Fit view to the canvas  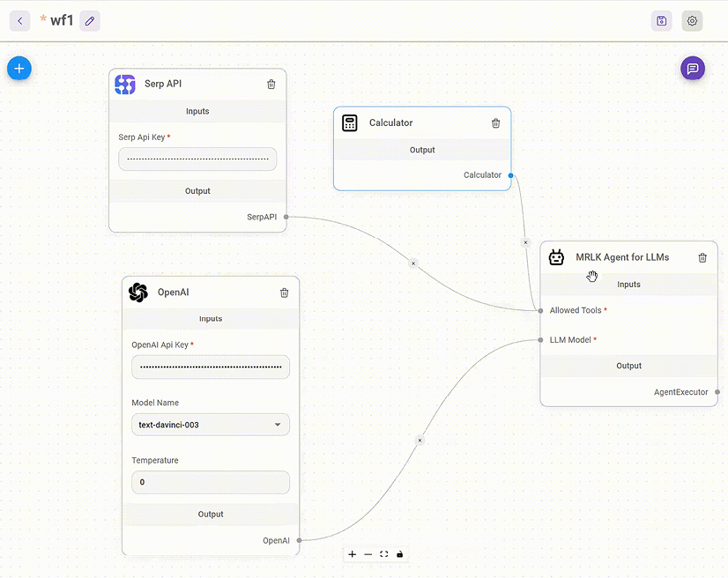[x=383, y=554]
